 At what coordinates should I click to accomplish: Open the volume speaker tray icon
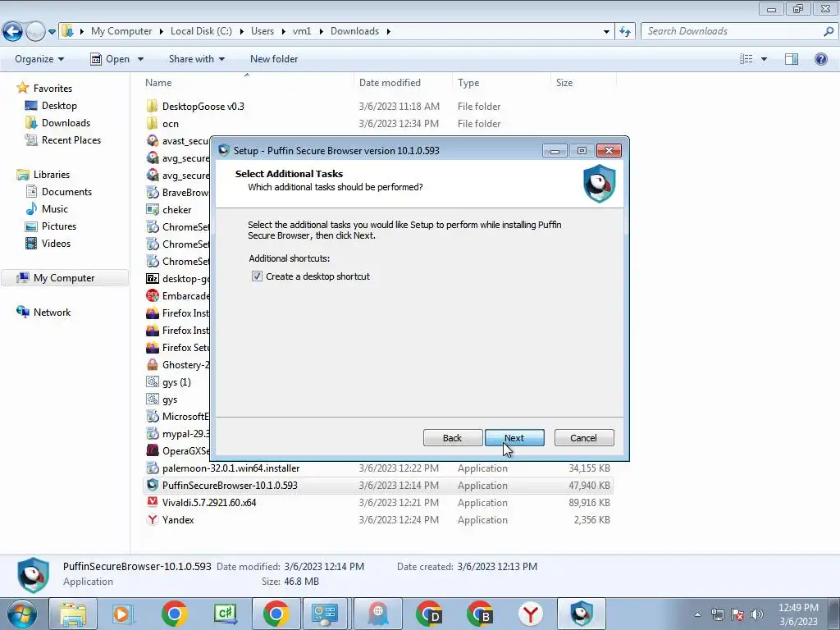click(757, 614)
